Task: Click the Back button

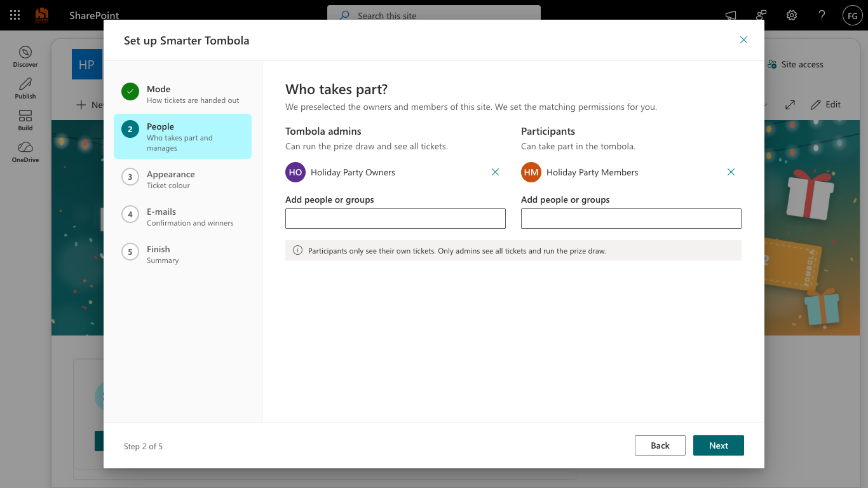Action: point(660,445)
